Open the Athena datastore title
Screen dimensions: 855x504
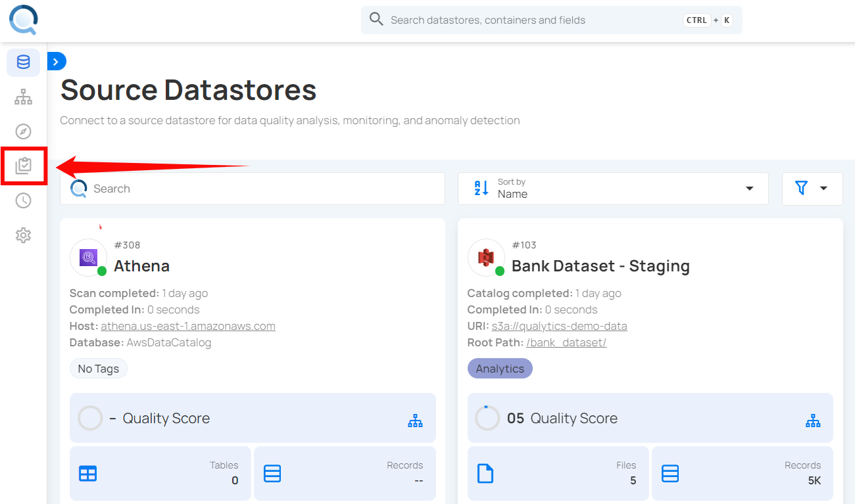click(141, 266)
